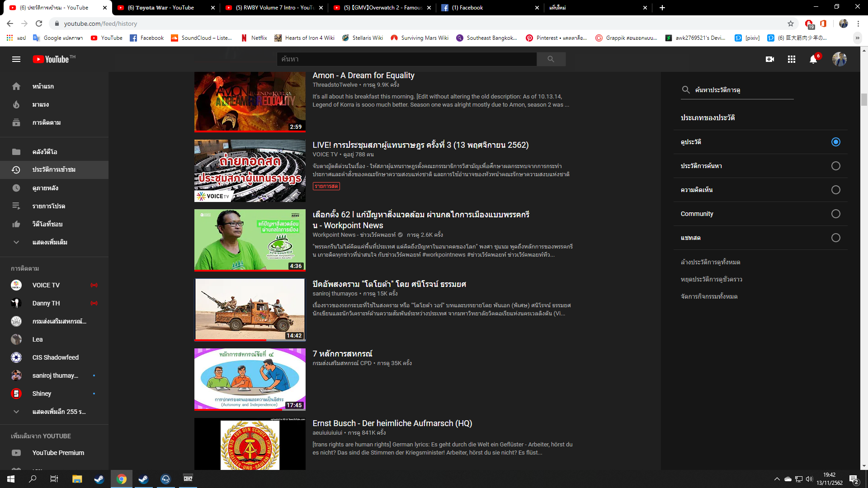Select the Community radio button
The height and width of the screenshot is (488, 868).
pos(836,214)
